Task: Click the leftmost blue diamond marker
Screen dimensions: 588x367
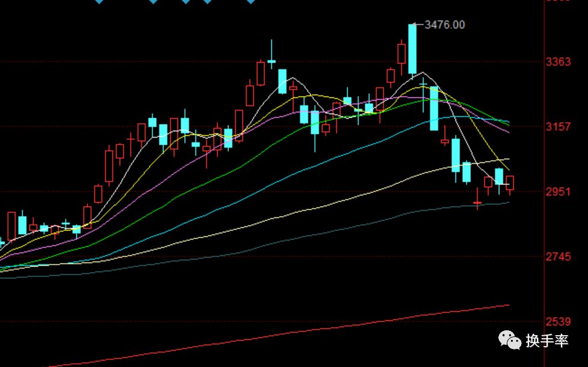Action: [x=99, y=1]
